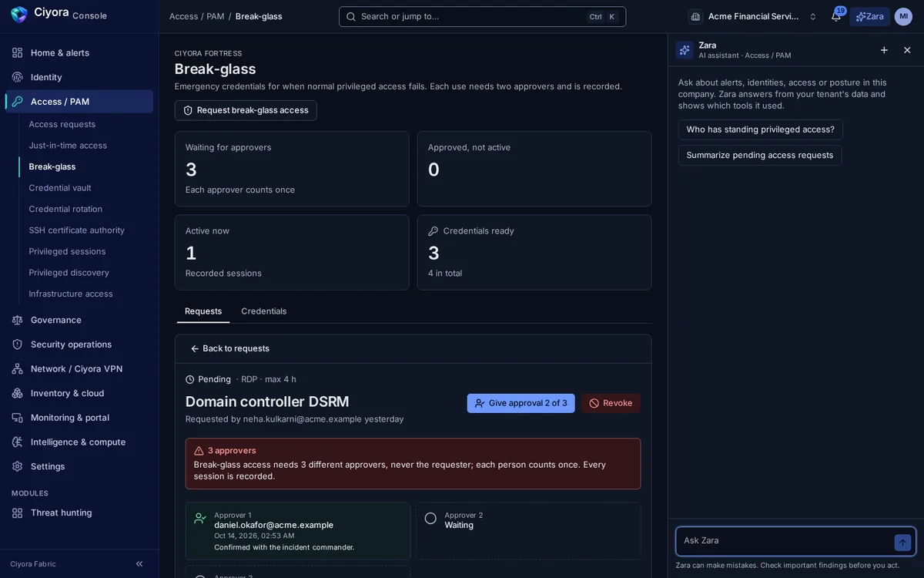Click the Domain controller DSRM heading
The width and height of the screenshot is (924, 578).
click(267, 402)
